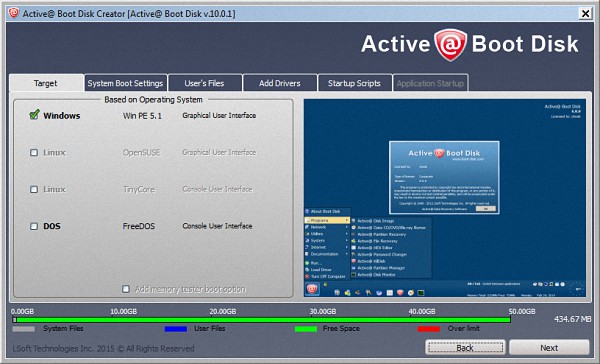Click the red Over limit legend swatch
The image size is (600, 364).
tap(429, 329)
